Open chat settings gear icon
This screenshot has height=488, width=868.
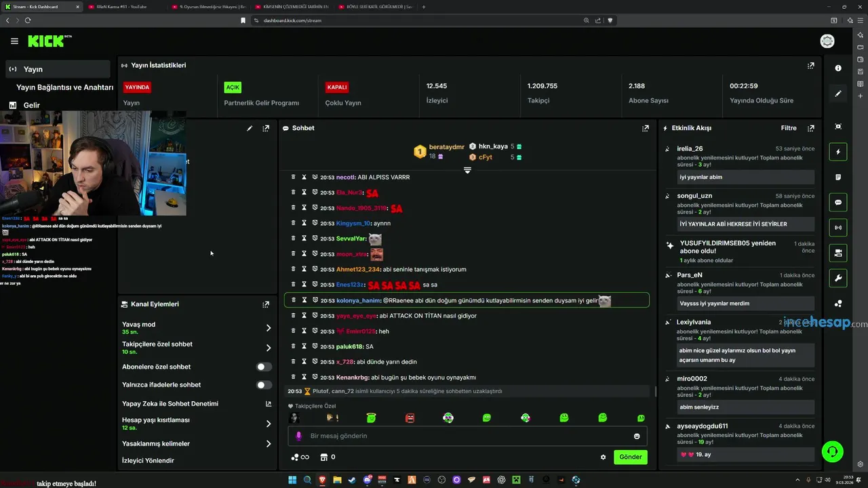603,457
